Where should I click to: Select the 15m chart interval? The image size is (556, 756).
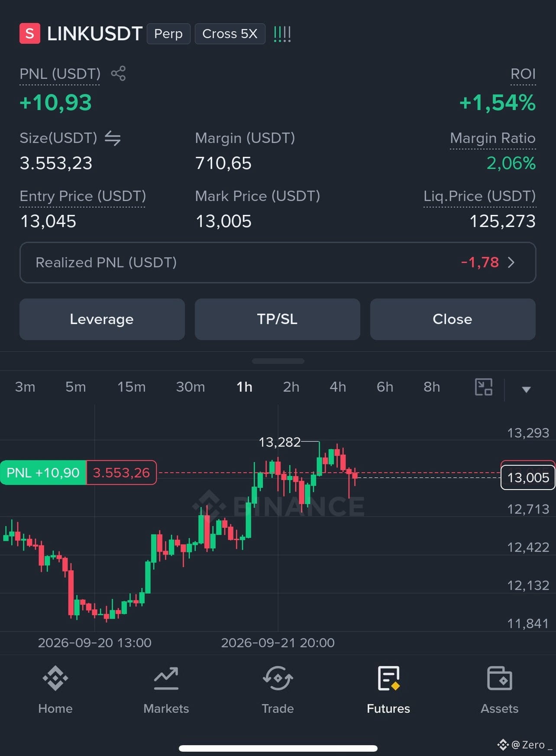pos(132,387)
